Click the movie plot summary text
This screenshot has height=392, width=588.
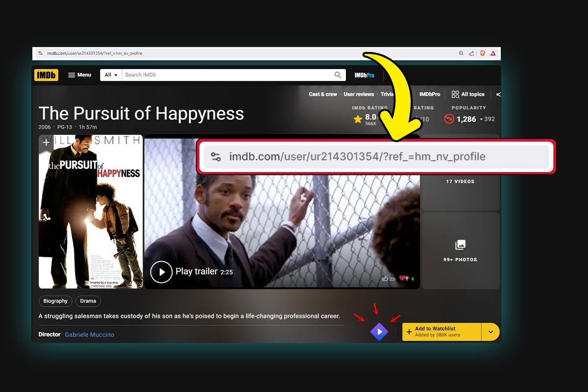[x=189, y=316]
